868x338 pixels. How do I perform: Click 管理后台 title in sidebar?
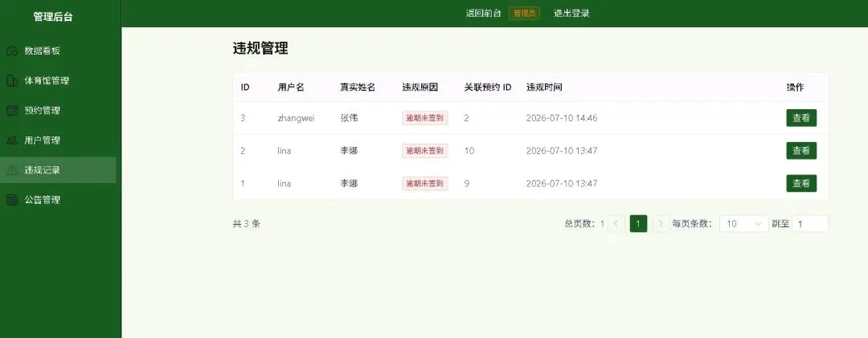point(53,17)
